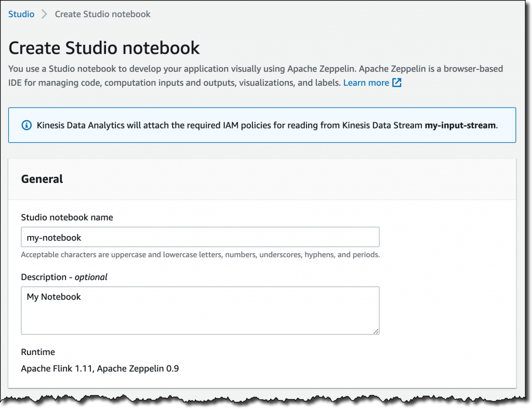
Task: Click the Create Studio notebook breadcrumb
Action: (x=102, y=14)
